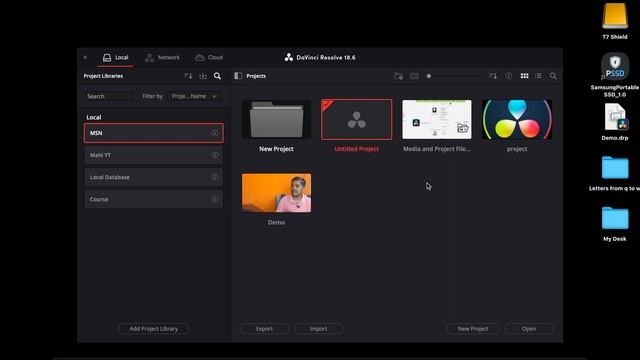Screen dimensions: 640x360
Task: Switch to the Network tab
Action: point(162,58)
